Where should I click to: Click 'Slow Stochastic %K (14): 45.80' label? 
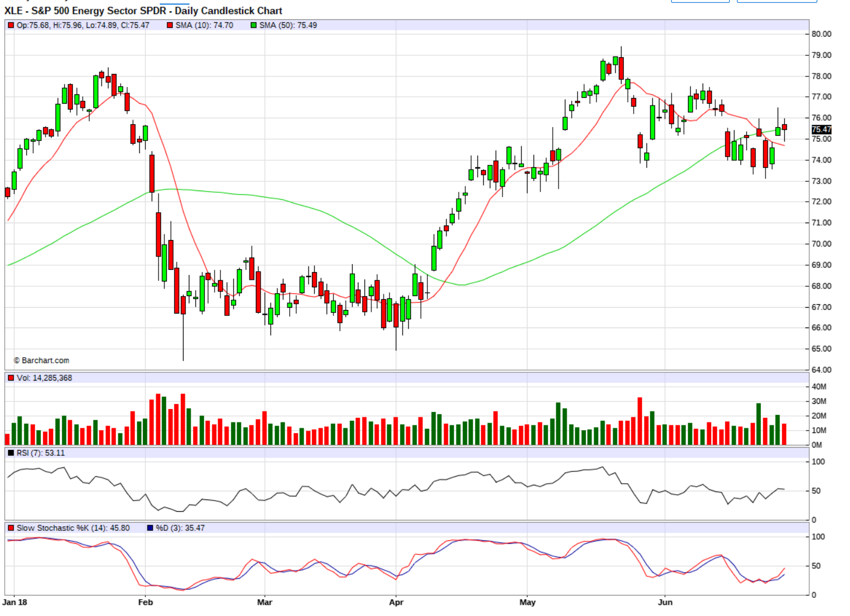73,528
